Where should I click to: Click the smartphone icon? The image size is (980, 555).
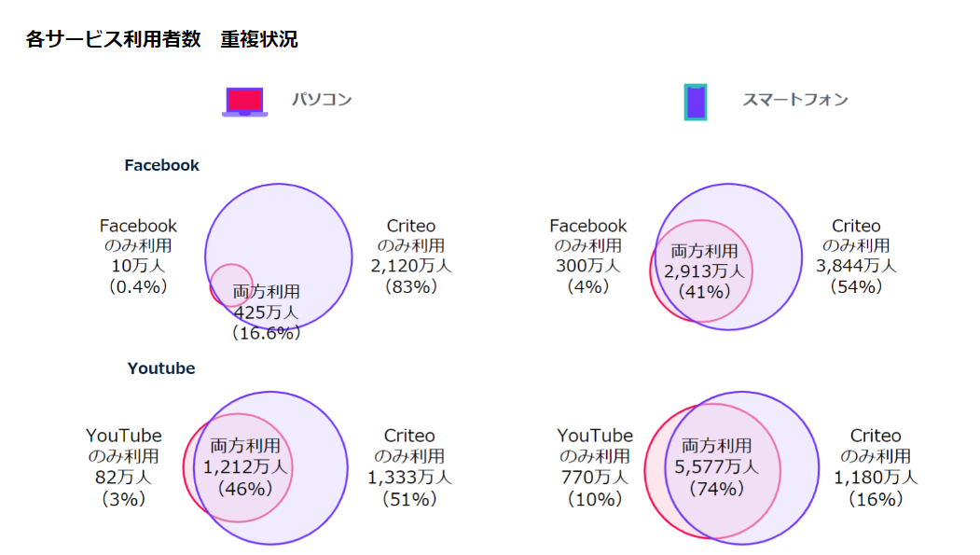[696, 102]
